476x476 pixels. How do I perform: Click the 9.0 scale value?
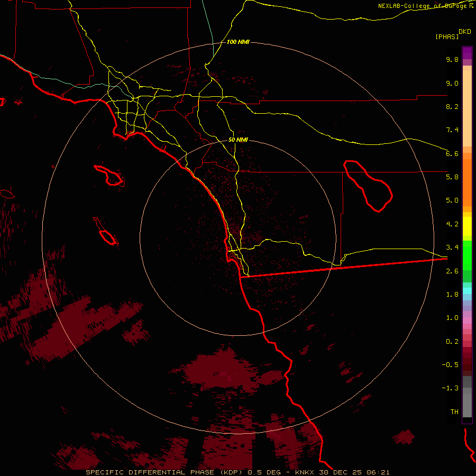(452, 83)
